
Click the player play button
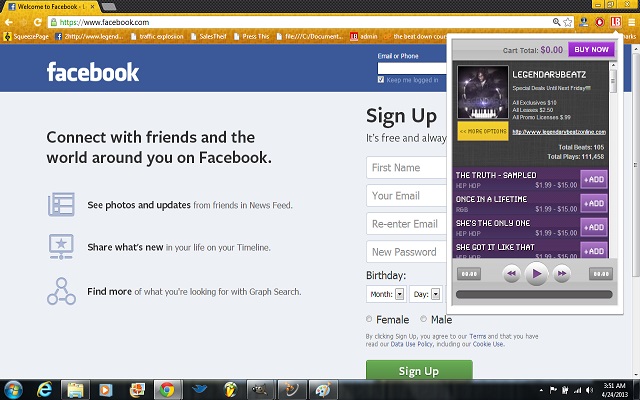[536, 273]
